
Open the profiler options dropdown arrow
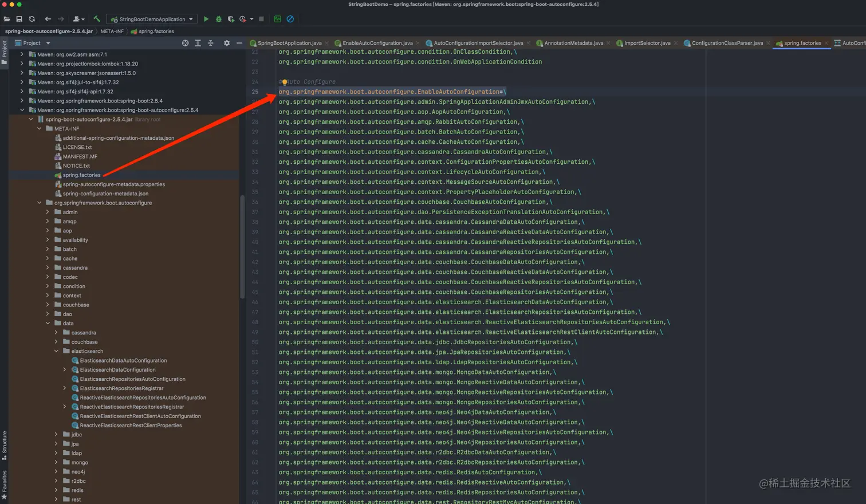[x=251, y=19]
